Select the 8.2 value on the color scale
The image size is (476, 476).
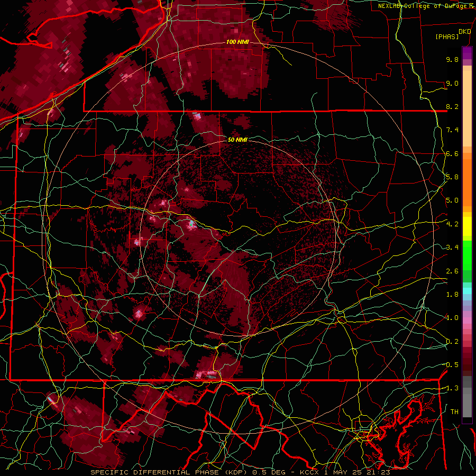[x=452, y=106]
